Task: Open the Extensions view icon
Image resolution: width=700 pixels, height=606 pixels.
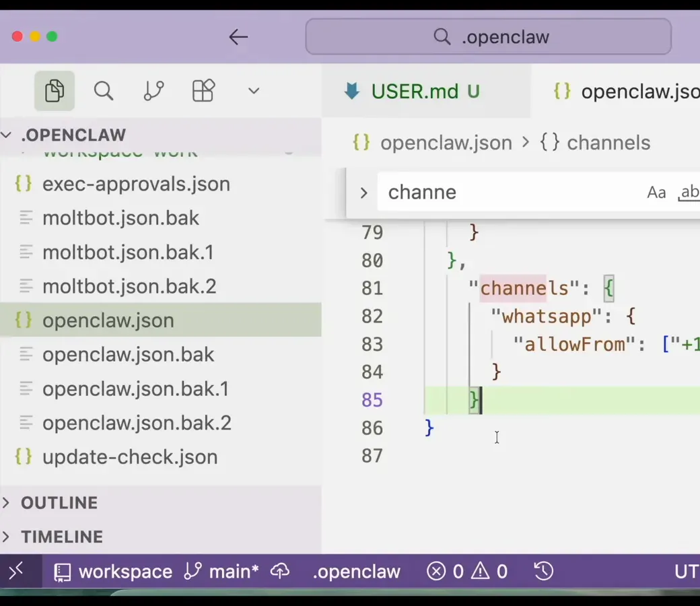Action: click(203, 91)
